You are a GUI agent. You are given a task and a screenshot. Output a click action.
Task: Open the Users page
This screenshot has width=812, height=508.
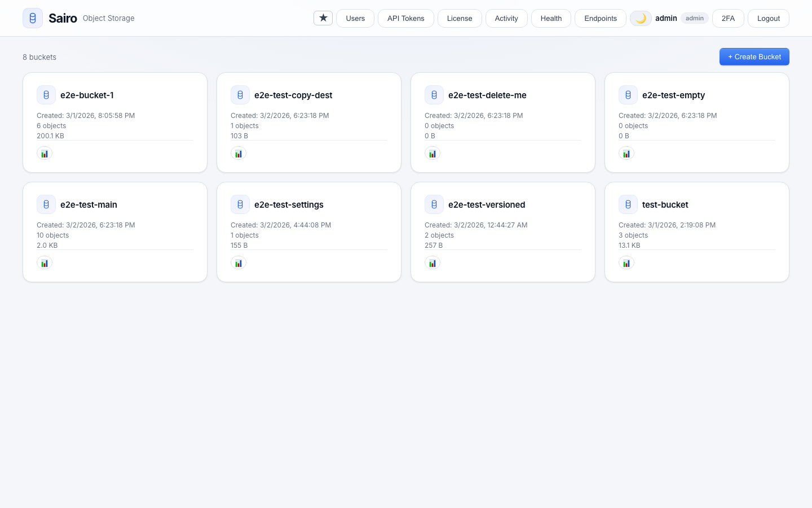pos(355,18)
